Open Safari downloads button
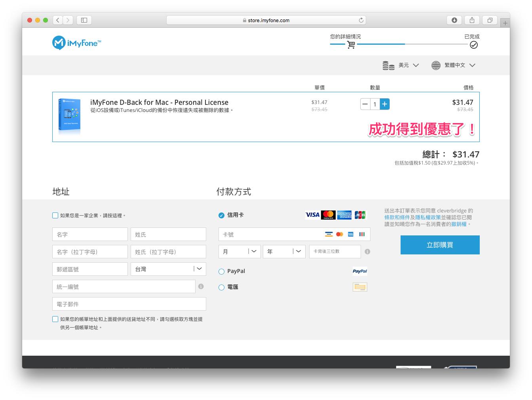The image size is (532, 400). coord(454,20)
